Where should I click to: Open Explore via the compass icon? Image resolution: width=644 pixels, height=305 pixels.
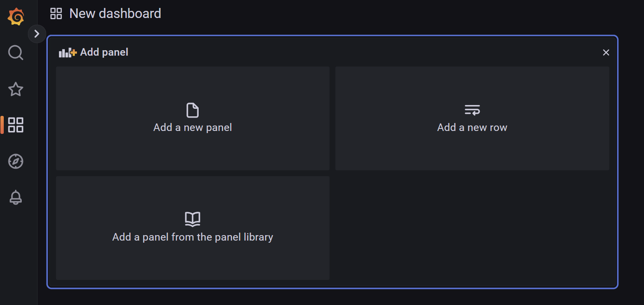tap(16, 161)
